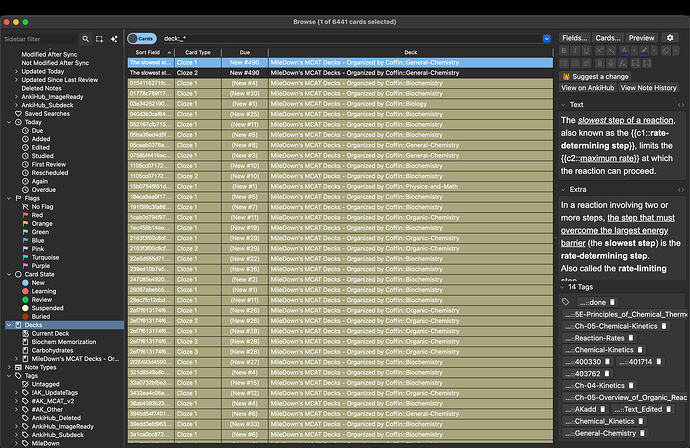Sort by the Sort Field column header
Image resolution: width=690 pixels, height=448 pixels.
[151, 52]
